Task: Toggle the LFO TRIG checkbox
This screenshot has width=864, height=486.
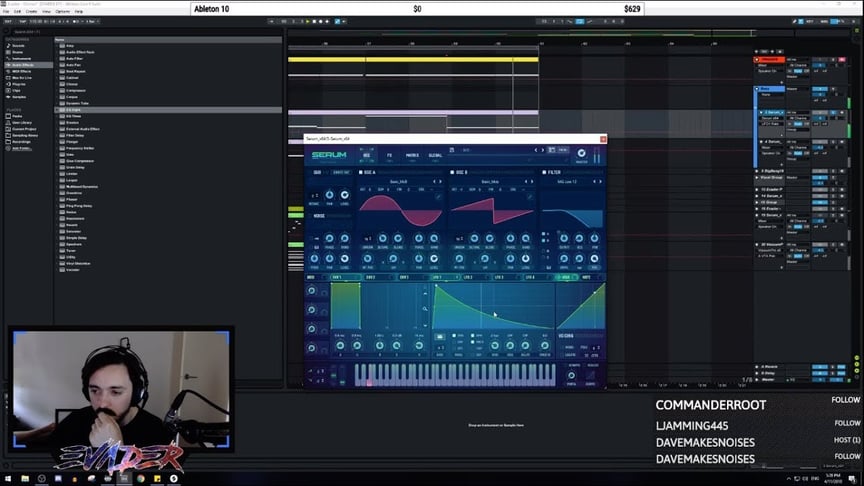Action: click(454, 335)
